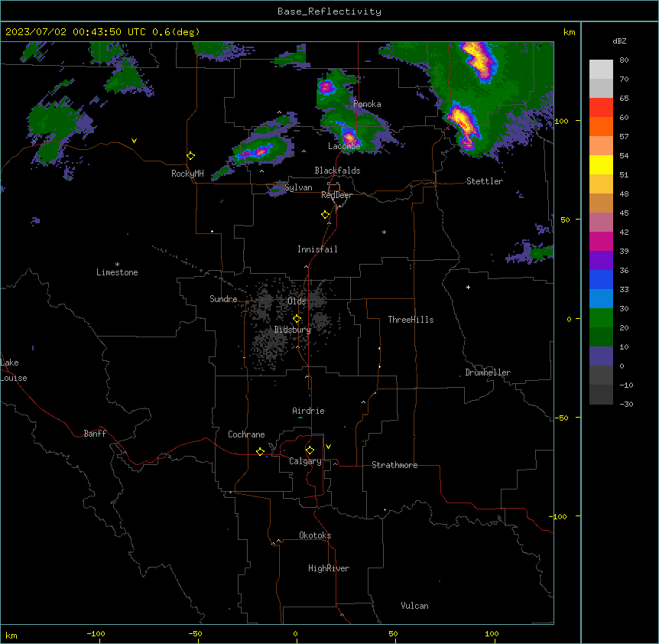
Task: Select the white plus marker north of Drumheller
Action: tap(468, 287)
